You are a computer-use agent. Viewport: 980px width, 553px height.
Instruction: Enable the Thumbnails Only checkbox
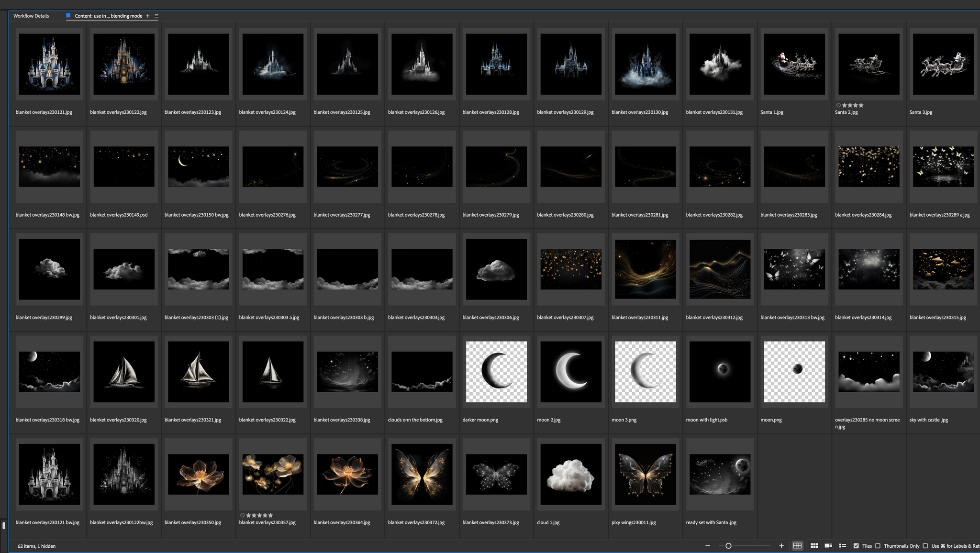[878, 546]
